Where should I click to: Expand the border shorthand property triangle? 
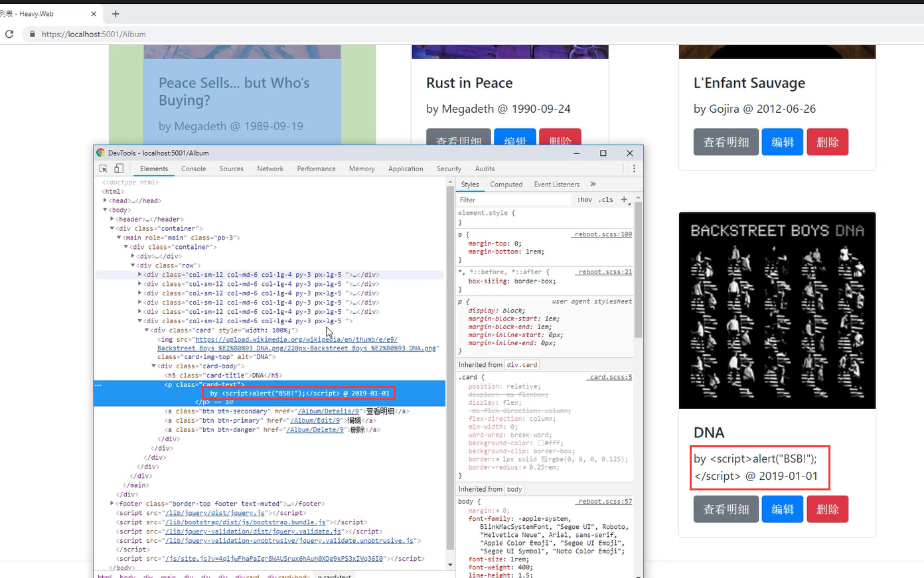pyautogui.click(x=499, y=459)
